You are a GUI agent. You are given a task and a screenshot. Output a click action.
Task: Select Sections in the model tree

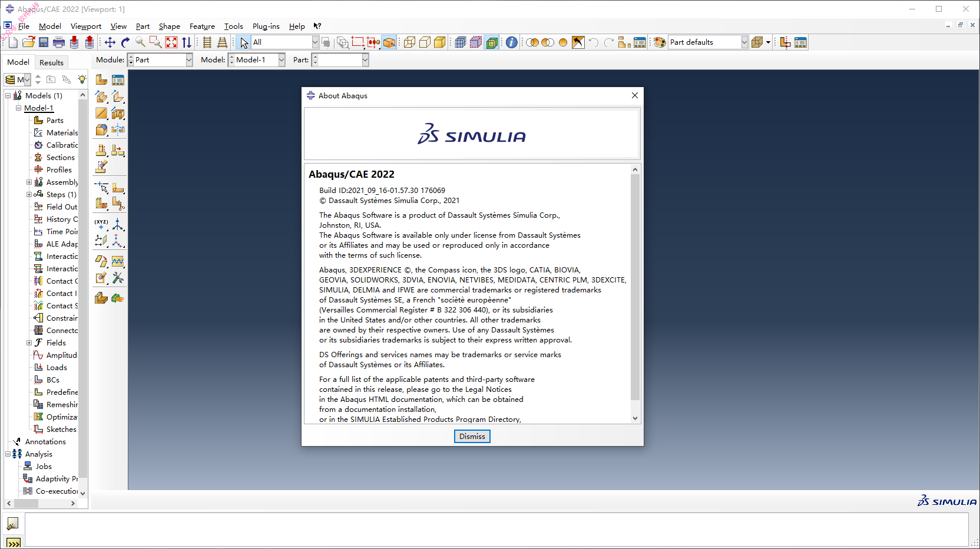[x=61, y=158]
